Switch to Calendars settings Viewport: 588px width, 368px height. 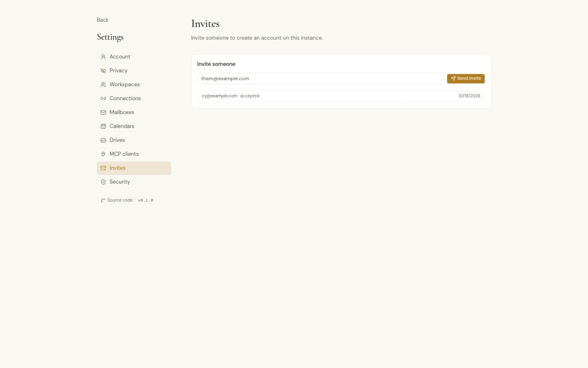(x=134, y=126)
